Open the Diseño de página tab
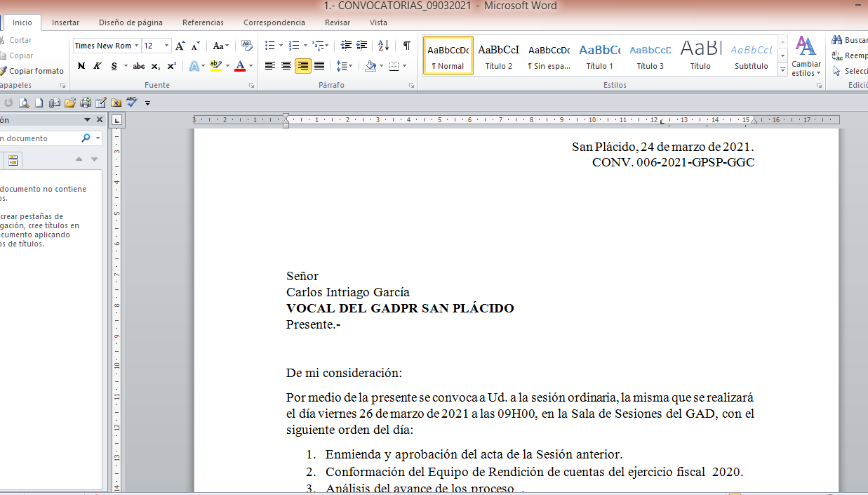868x495 pixels. [131, 22]
